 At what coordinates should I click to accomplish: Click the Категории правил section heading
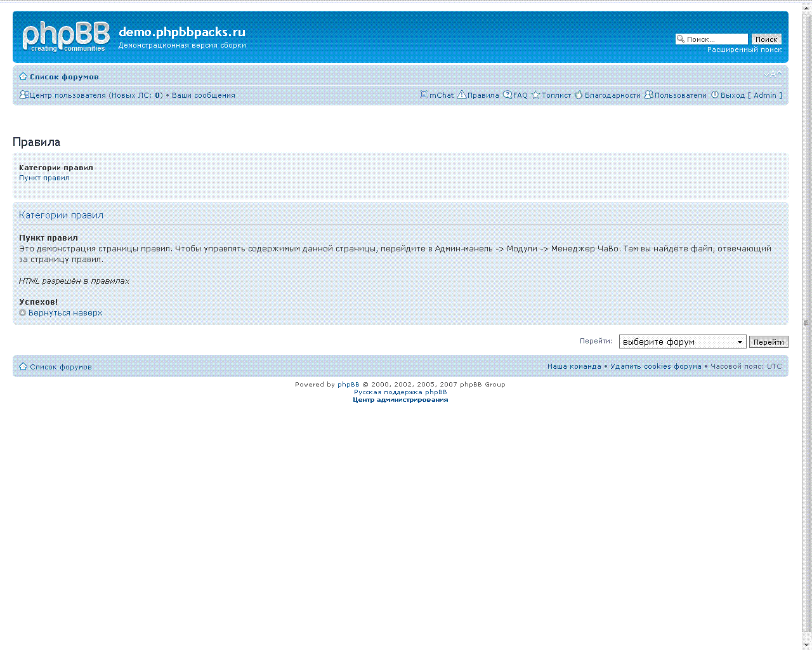pos(61,215)
